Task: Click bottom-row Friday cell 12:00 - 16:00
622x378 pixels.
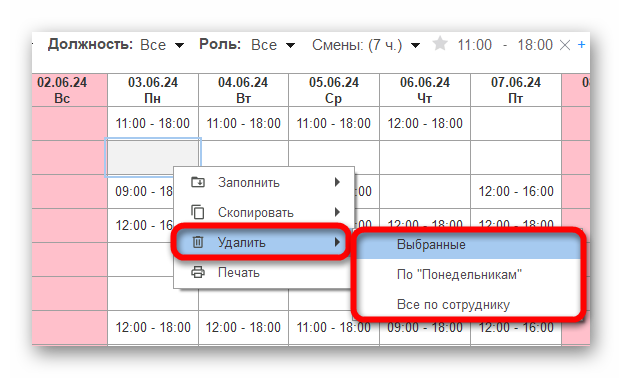Action: (516, 328)
